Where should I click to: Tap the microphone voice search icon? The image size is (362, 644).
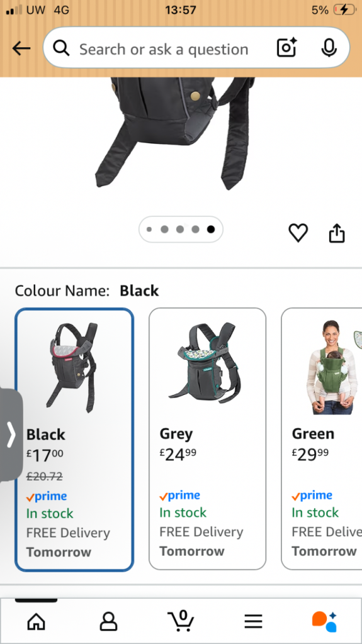(x=329, y=48)
